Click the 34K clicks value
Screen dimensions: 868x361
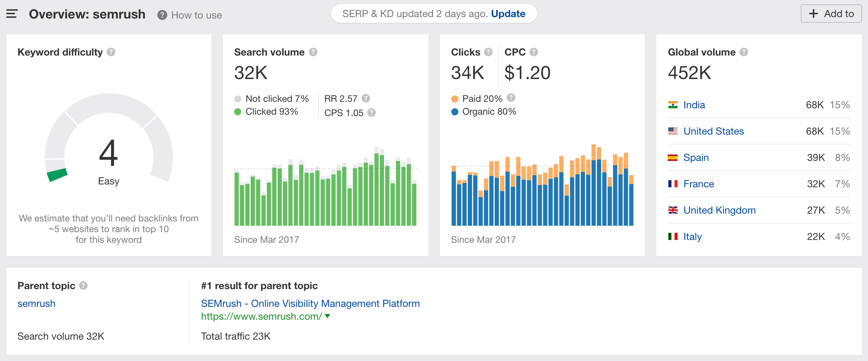468,73
